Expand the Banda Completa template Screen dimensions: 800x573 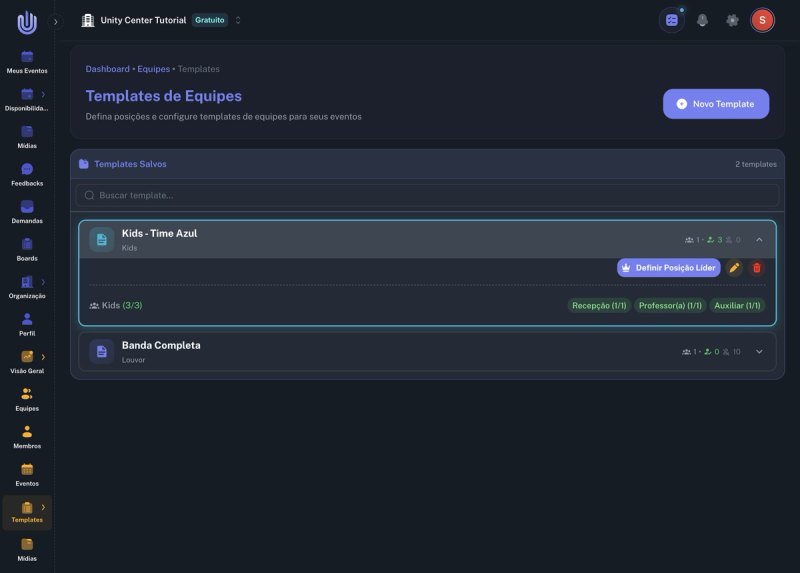[759, 352]
